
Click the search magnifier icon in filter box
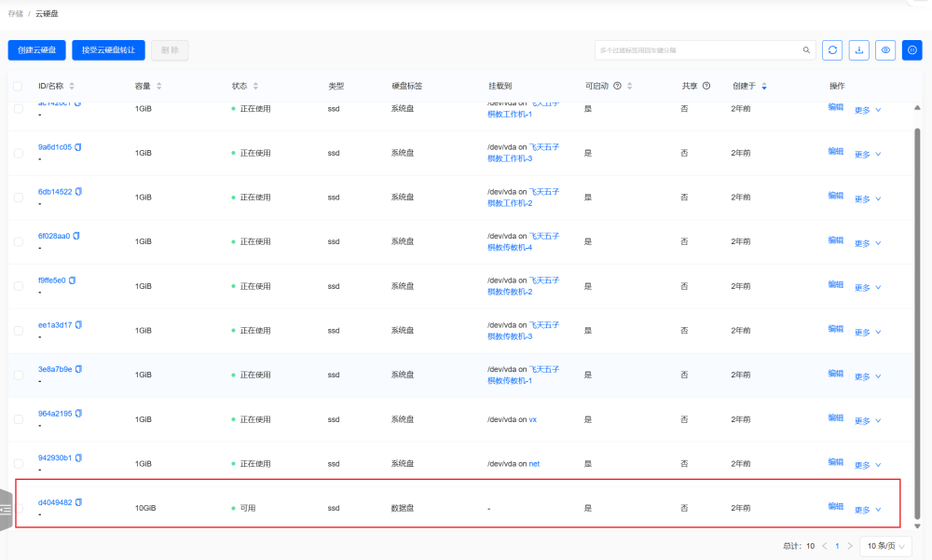807,50
